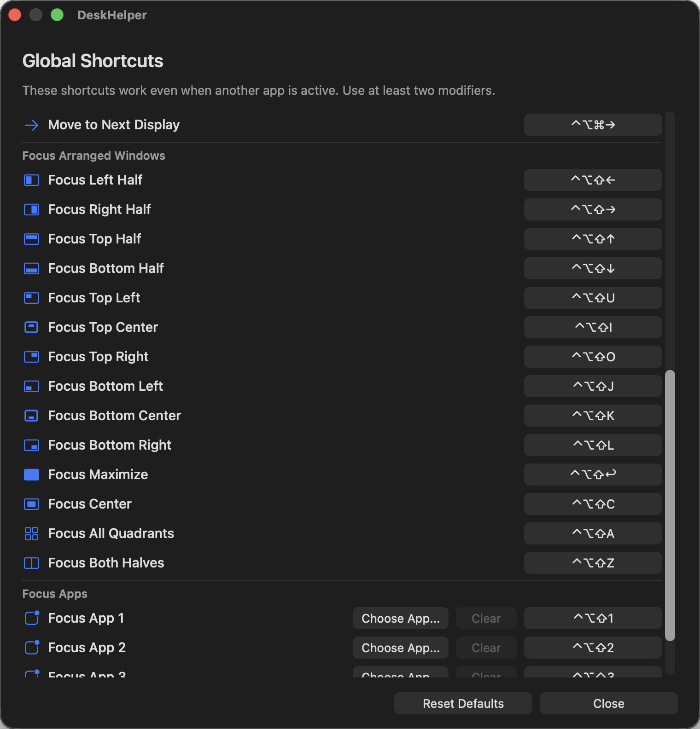This screenshot has width=700, height=729.
Task: Click the Focus Both Halves label
Action: pos(106,563)
